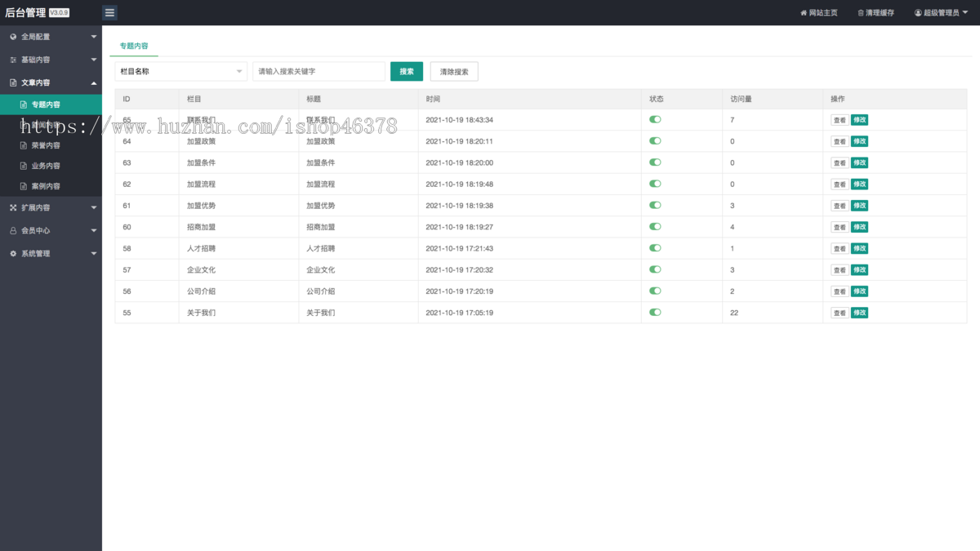The width and height of the screenshot is (980, 551).
Task: Click the home icon for 网站主页
Action: [804, 13]
